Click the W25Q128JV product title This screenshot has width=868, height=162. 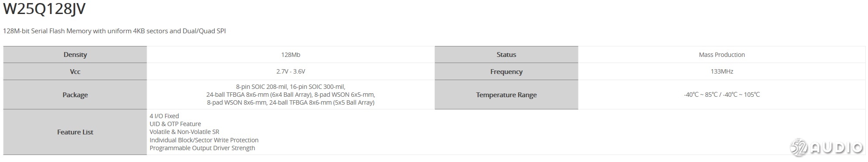[44, 8]
